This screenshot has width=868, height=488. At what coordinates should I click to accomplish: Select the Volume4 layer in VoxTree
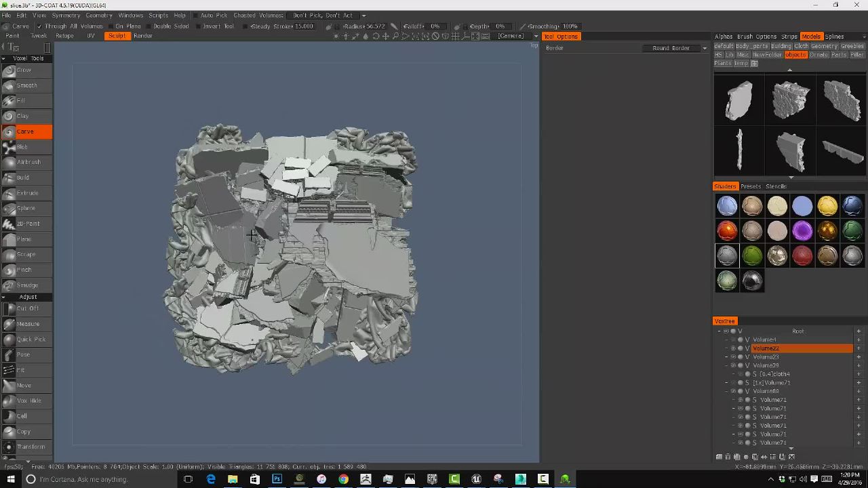(764, 340)
